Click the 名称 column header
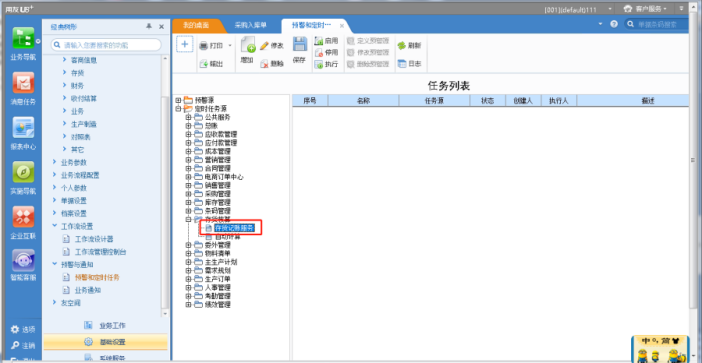The width and height of the screenshot is (702, 363). pos(363,101)
